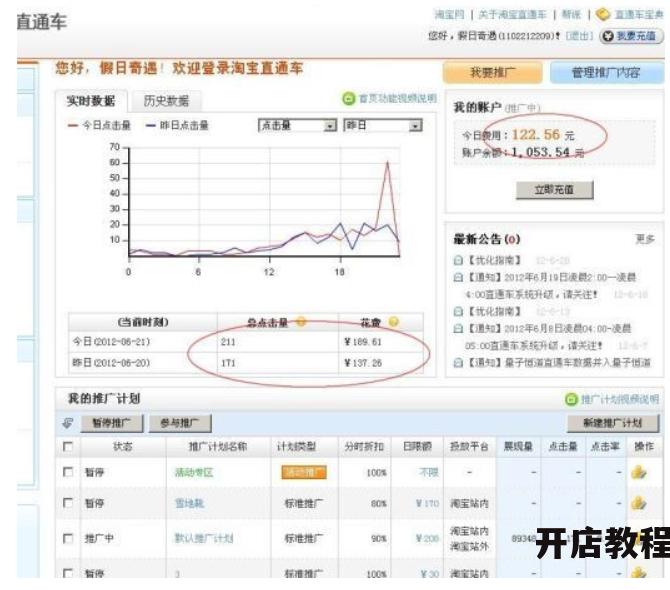This screenshot has height=590, width=670.
Task: Click the gold 直通车宝典 book icon
Action: click(602, 15)
